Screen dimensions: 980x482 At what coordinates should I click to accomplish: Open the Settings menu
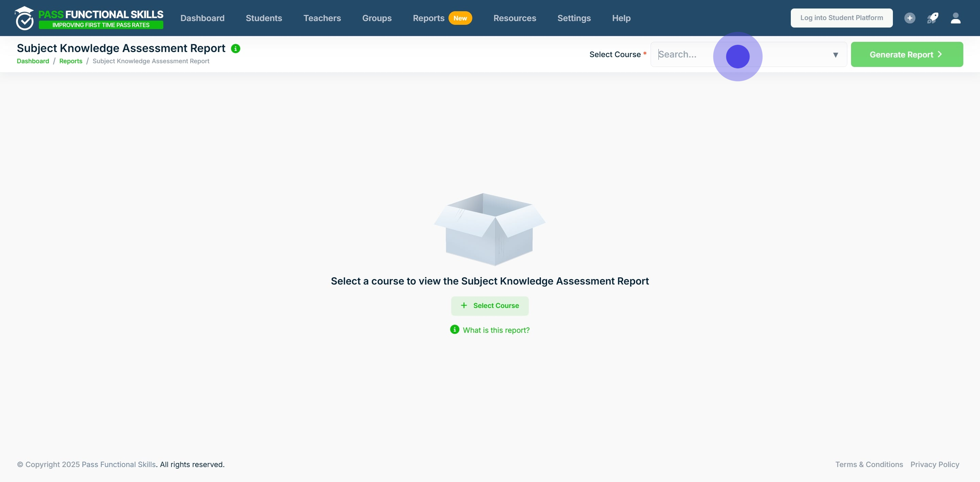tap(574, 18)
